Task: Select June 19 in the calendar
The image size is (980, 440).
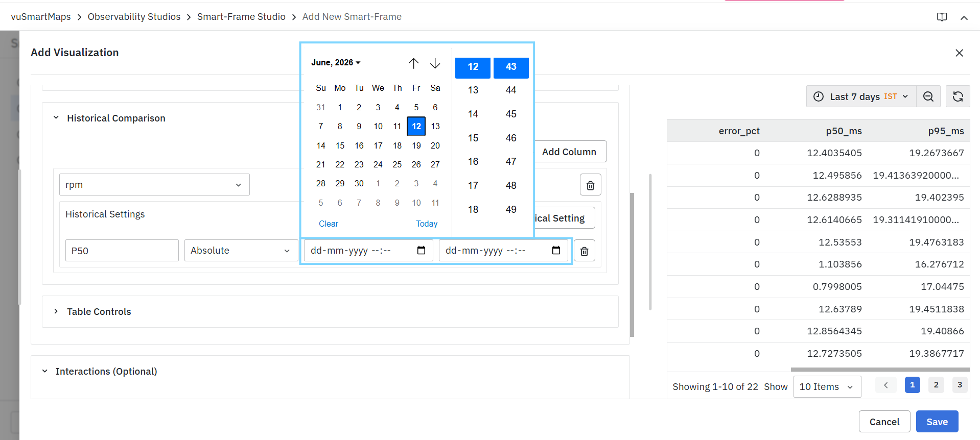Action: 416,145
